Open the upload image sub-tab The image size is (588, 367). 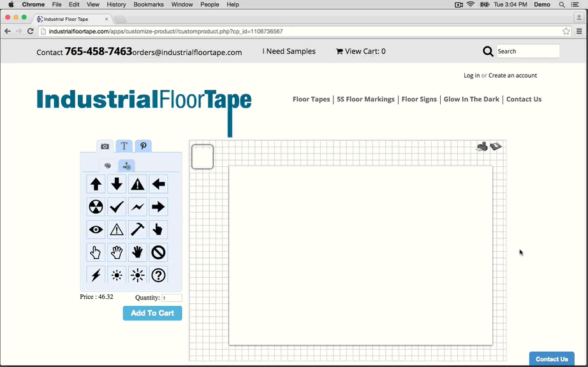tap(126, 166)
